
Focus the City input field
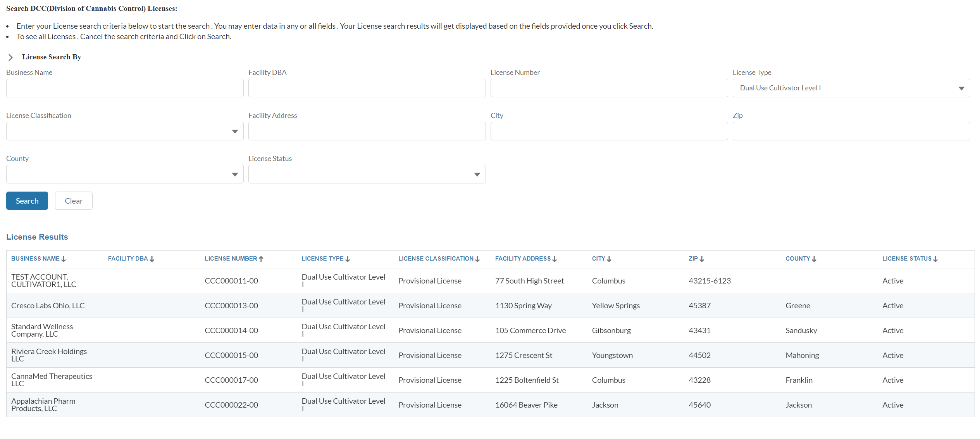pyautogui.click(x=609, y=131)
